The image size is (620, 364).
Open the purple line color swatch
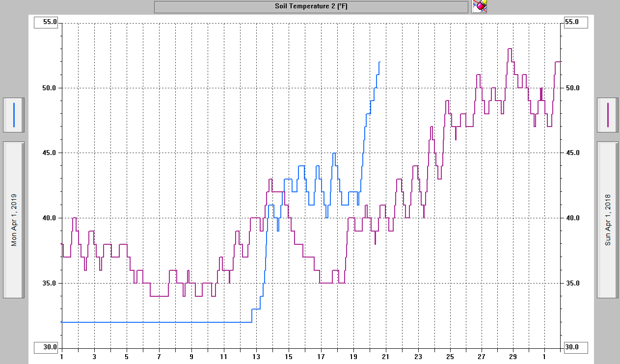pyautogui.click(x=608, y=115)
